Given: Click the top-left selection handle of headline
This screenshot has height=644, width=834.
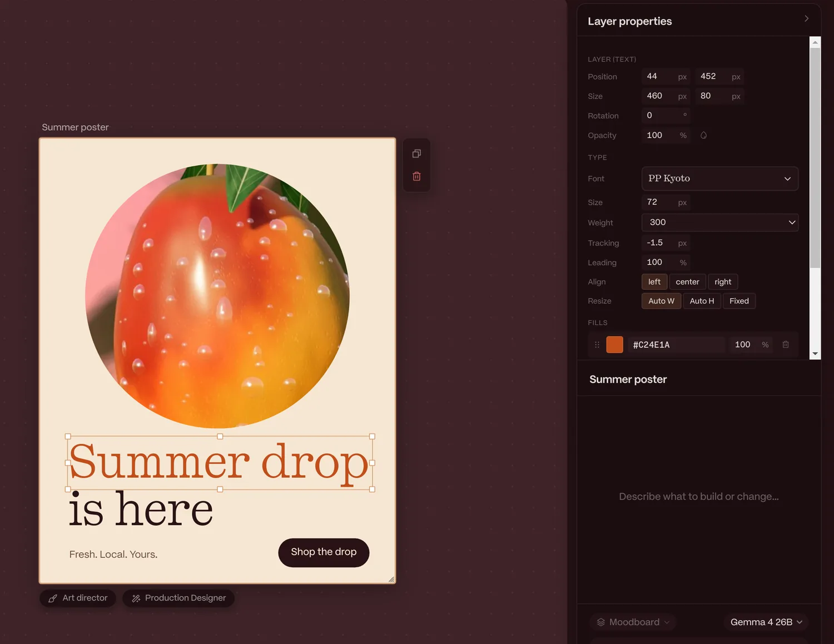Looking at the screenshot, I should (x=68, y=437).
